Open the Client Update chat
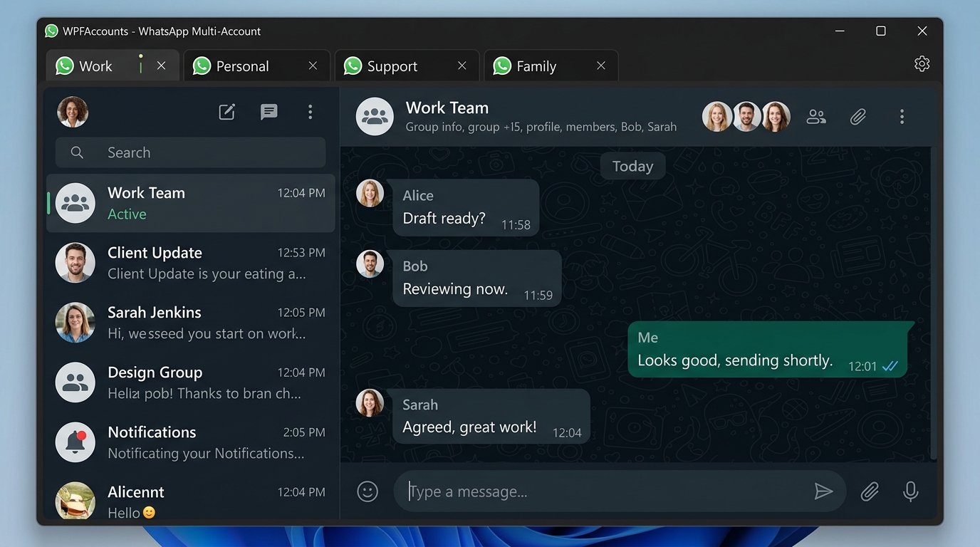The width and height of the screenshot is (980, 547). click(x=190, y=263)
